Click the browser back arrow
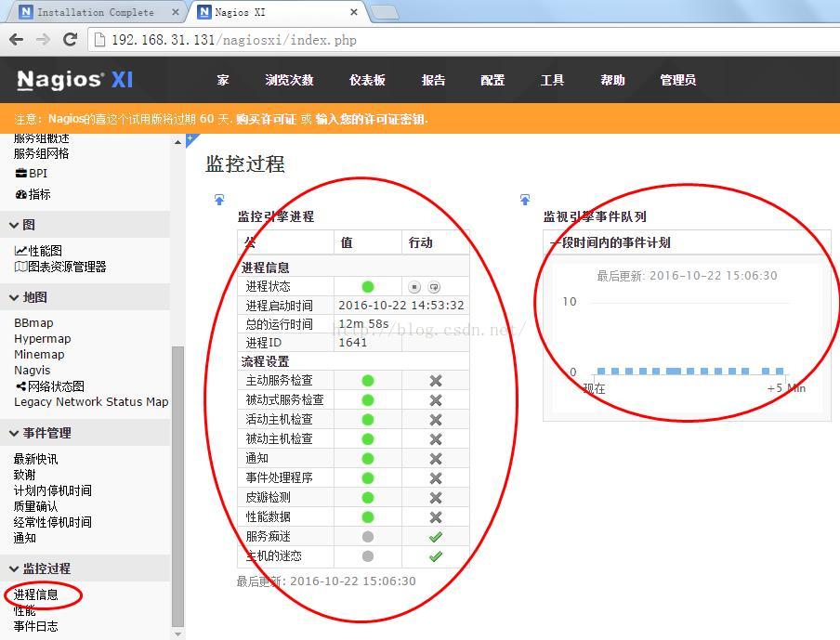Viewport: 840px width, 640px height. click(17, 40)
